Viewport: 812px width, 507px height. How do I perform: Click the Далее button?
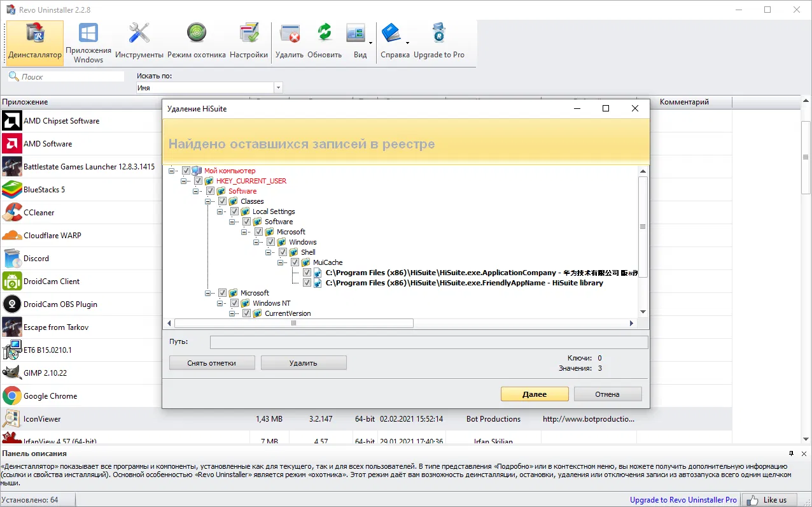(535, 394)
